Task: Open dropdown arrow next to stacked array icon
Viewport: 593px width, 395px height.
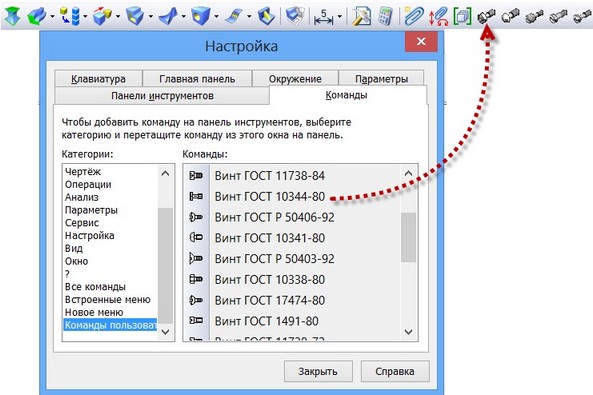Action: coord(85,17)
